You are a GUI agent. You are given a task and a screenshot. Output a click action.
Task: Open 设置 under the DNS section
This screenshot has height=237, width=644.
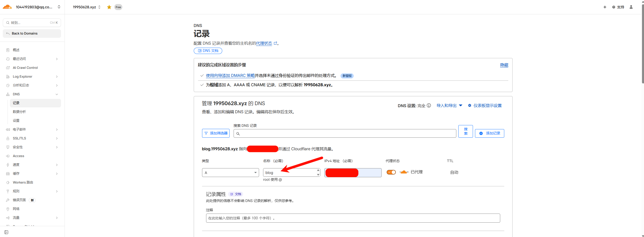click(x=16, y=120)
